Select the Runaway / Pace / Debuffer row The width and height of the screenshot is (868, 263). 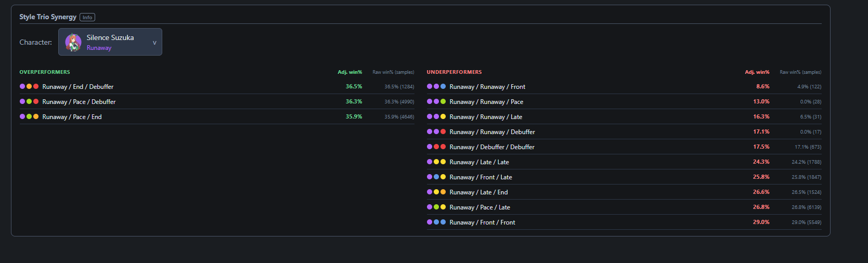[x=217, y=102]
